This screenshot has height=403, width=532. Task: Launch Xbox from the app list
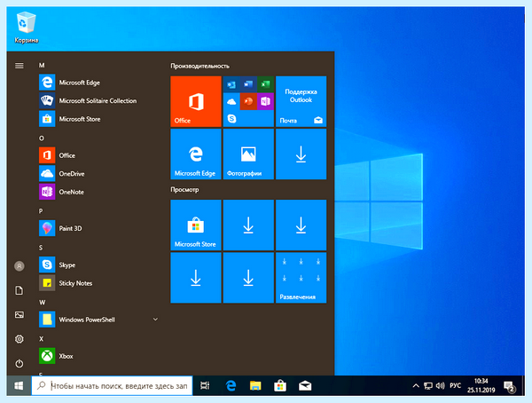click(x=98, y=356)
